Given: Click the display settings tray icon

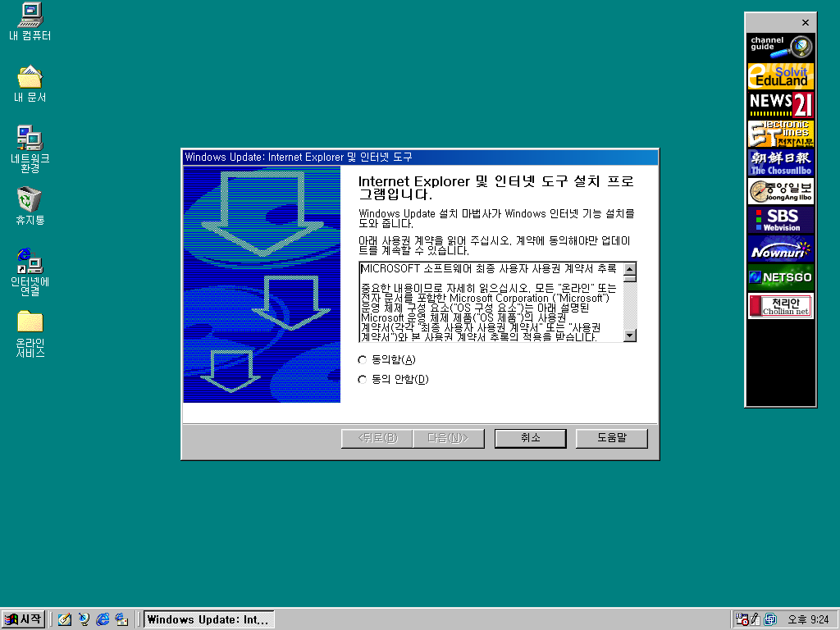Looking at the screenshot, I should click(770, 619).
